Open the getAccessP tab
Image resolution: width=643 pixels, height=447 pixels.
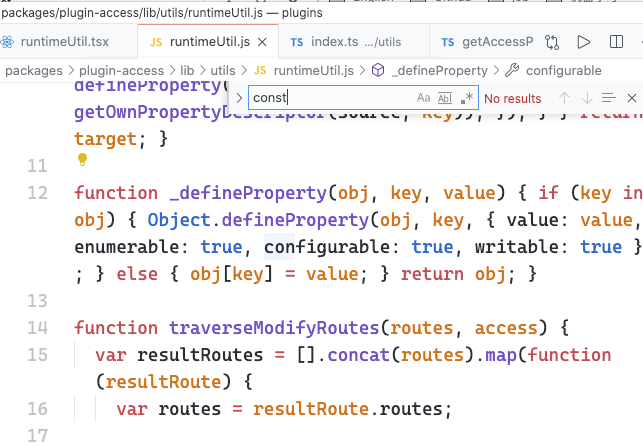(x=487, y=42)
